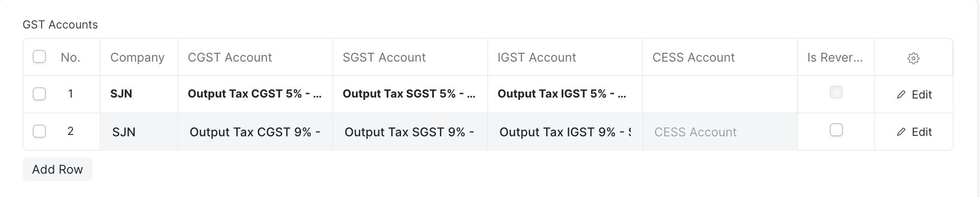Image resolution: width=980 pixels, height=197 pixels.
Task: Add a new row to GST Accounts
Action: coord(58,169)
